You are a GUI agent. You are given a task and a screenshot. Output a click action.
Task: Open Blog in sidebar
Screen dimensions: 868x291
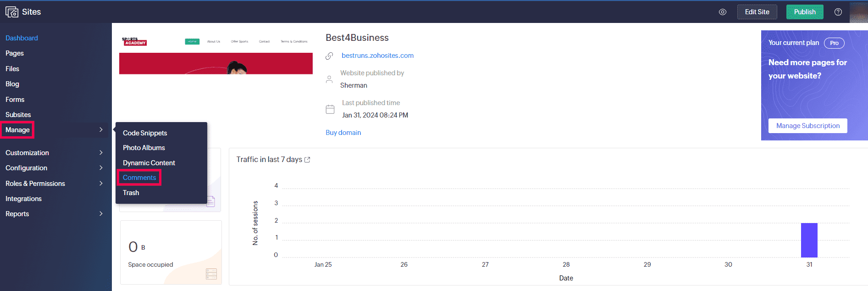12,84
